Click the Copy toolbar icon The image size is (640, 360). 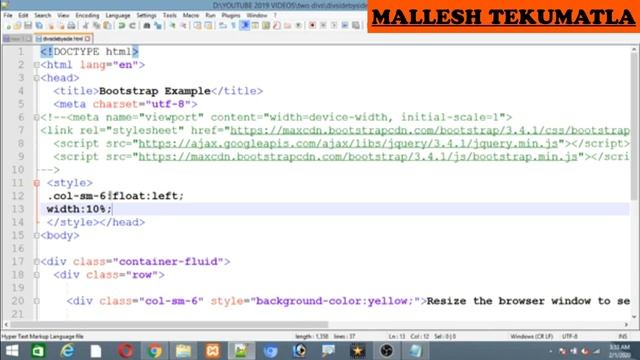(x=97, y=26)
